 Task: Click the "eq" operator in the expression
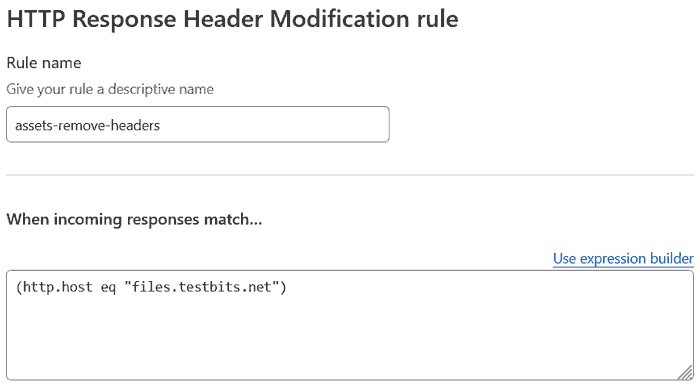coord(108,288)
